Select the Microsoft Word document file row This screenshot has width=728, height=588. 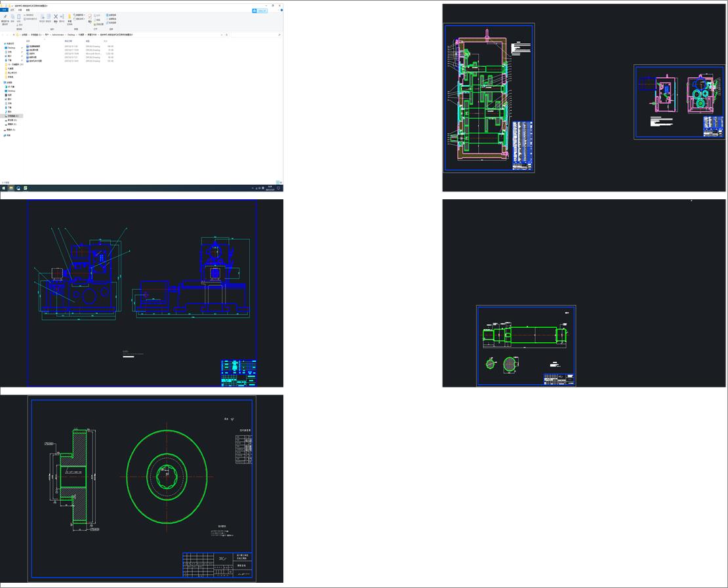70,53
